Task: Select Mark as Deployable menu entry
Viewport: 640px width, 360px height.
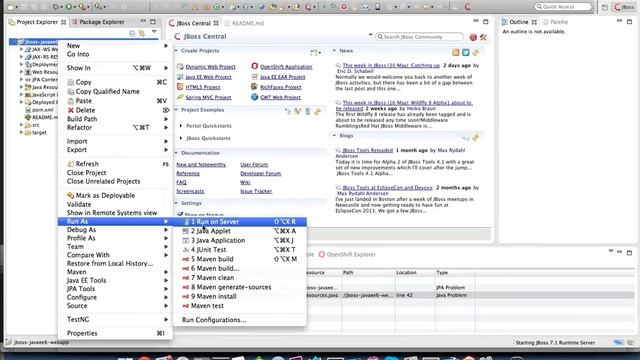Action: (x=115, y=196)
